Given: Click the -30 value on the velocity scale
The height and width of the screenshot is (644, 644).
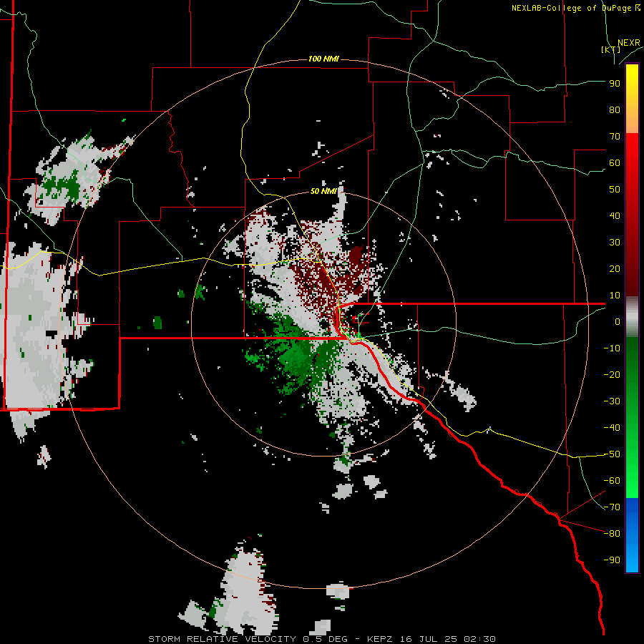Looking at the screenshot, I should 612,401.
